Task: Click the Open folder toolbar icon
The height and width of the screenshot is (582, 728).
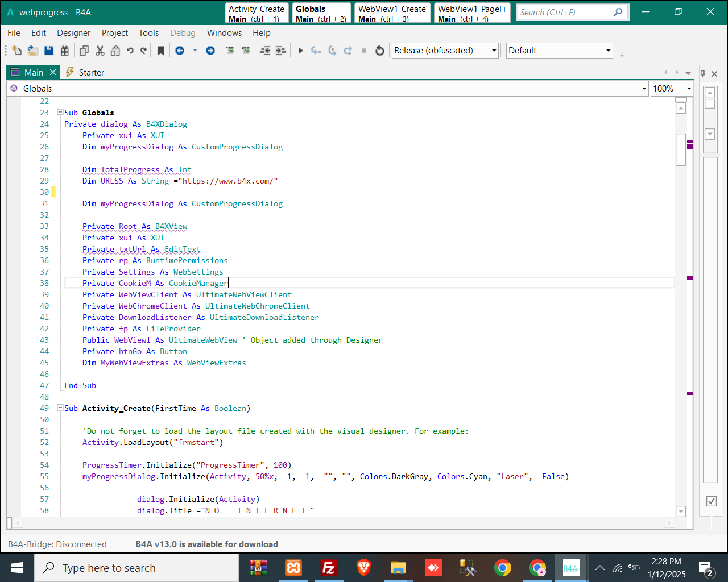Action: tap(33, 51)
